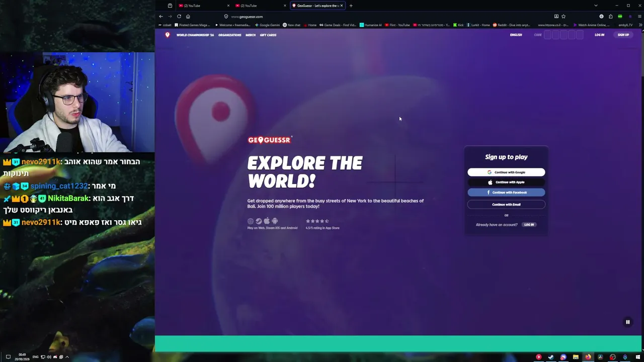Click the Firefox icon in the taskbar

pos(588,357)
